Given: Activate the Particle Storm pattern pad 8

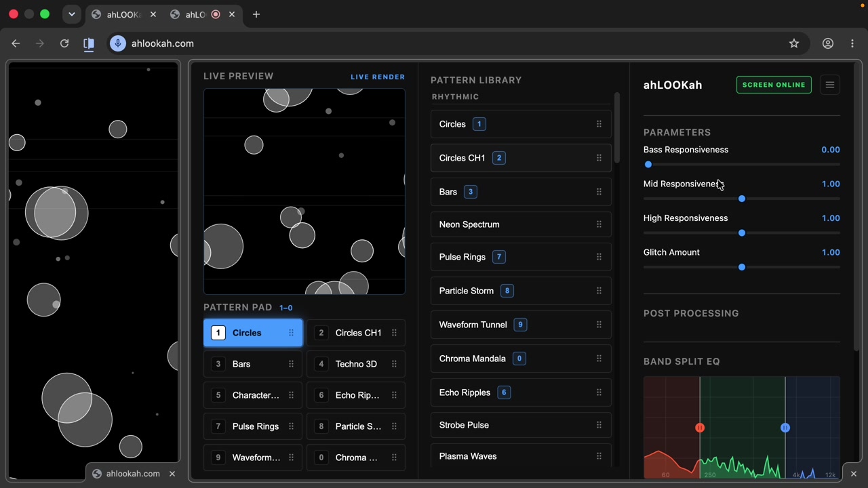Looking at the screenshot, I should pyautogui.click(x=356, y=426).
